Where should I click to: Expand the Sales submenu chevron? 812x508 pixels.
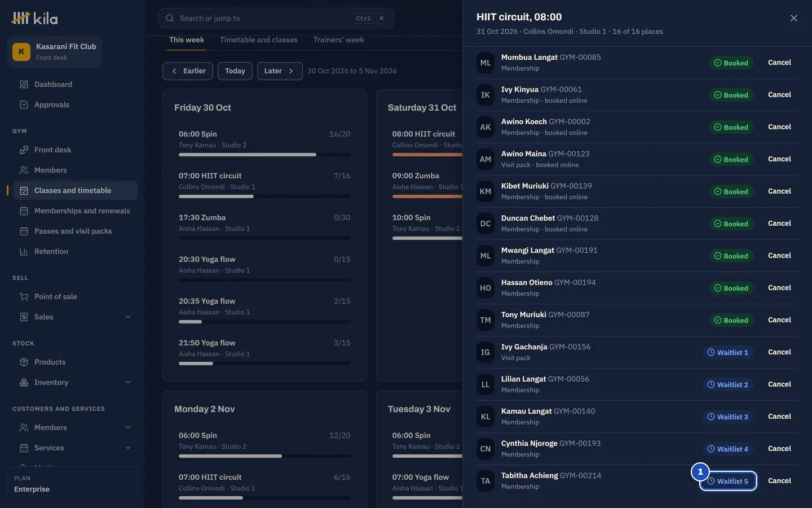point(128,317)
